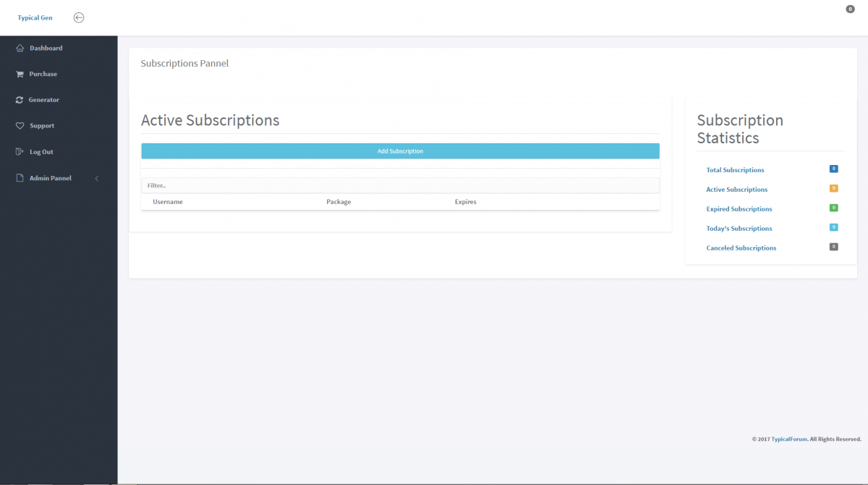Click the Log Out door icon
Image resolution: width=868 pixels, height=485 pixels.
20,152
